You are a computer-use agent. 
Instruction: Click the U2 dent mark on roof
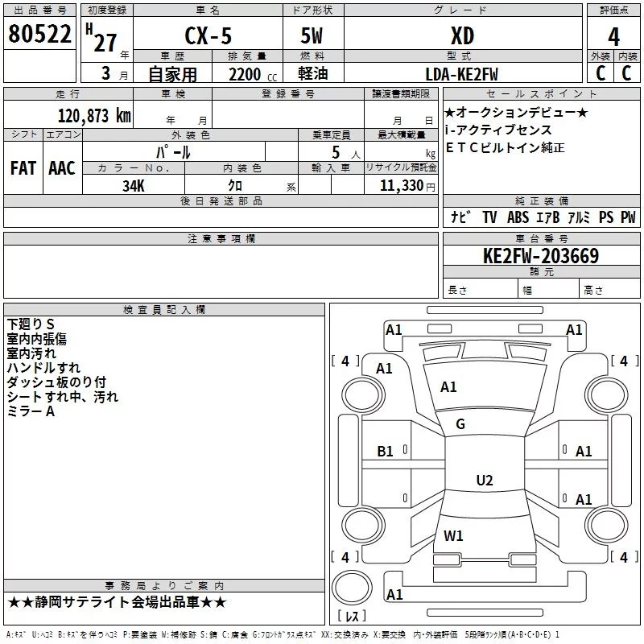[x=485, y=480]
